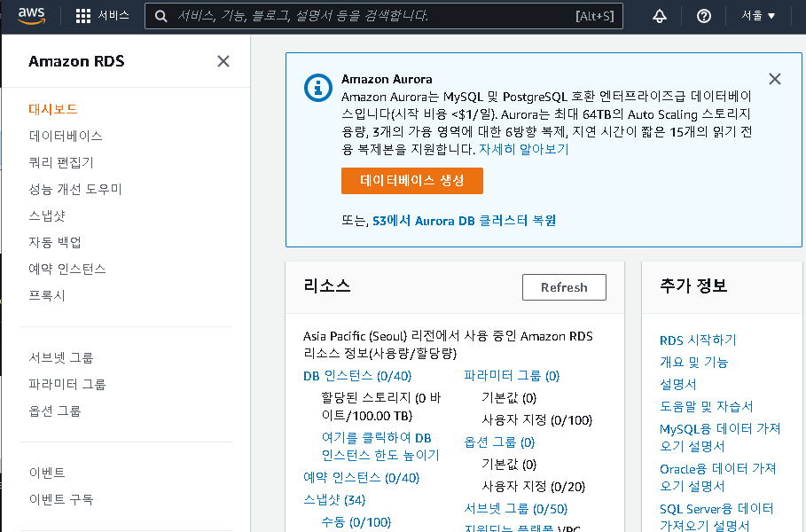Open Oracle용 데이터 가져오기 설명서 link

pos(717,478)
